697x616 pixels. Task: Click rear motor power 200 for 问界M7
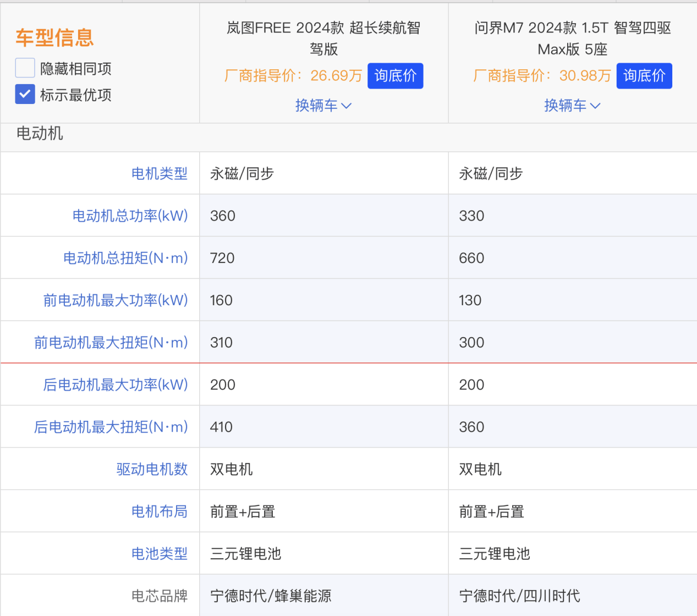point(471,385)
